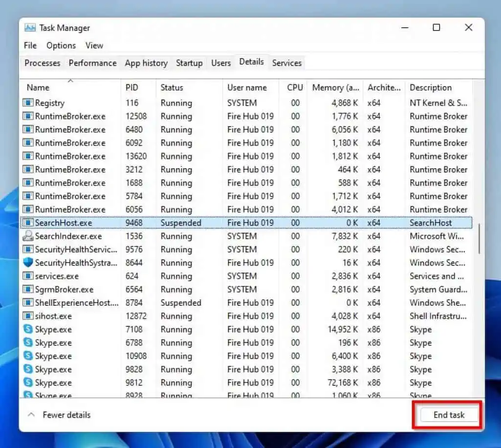
Task: Click the Task Manager icon in title bar
Action: [x=30, y=28]
